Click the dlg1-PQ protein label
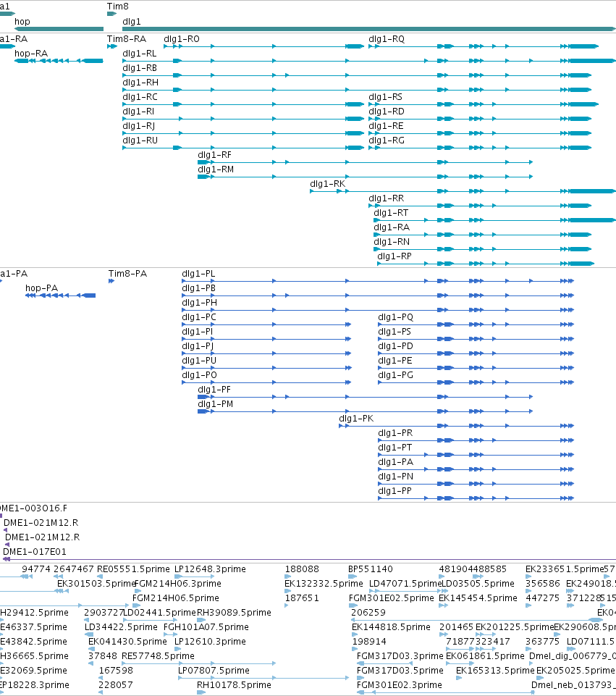 tap(396, 317)
